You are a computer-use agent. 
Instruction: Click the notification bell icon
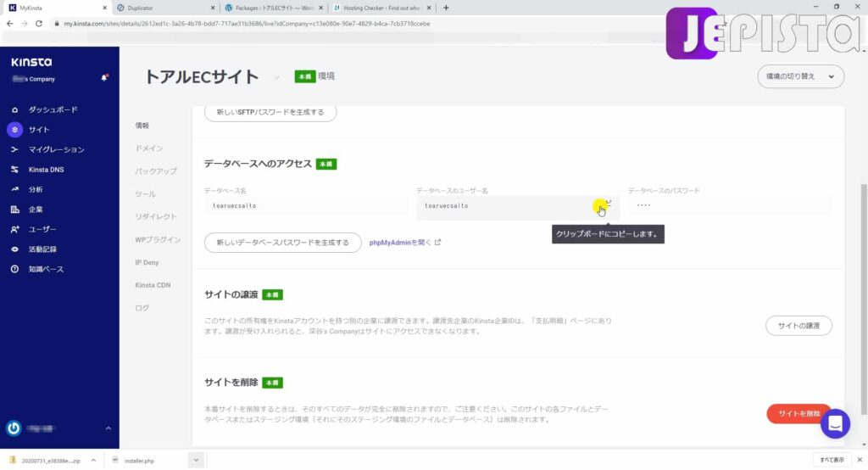[104, 78]
